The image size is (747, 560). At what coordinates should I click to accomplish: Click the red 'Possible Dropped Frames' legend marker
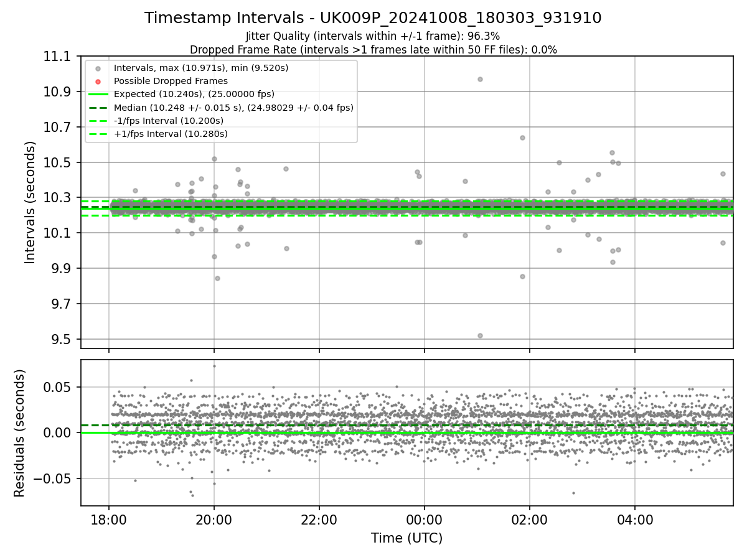tap(98, 82)
